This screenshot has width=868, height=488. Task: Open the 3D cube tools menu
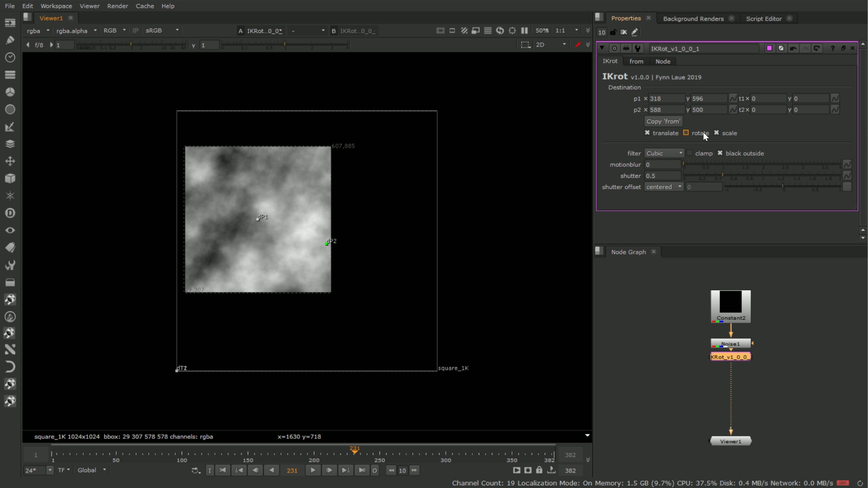(x=10, y=179)
